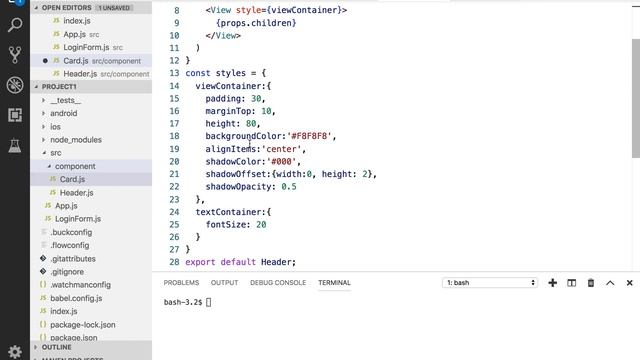The height and width of the screenshot is (360, 640).
Task: Open the Manage gear settings icon
Action: tap(15, 351)
